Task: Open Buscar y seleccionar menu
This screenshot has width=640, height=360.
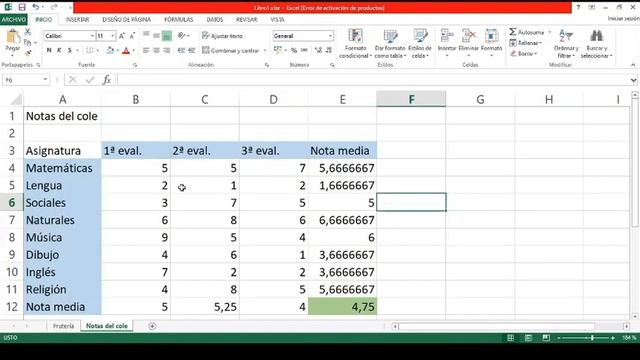Action: (596, 43)
